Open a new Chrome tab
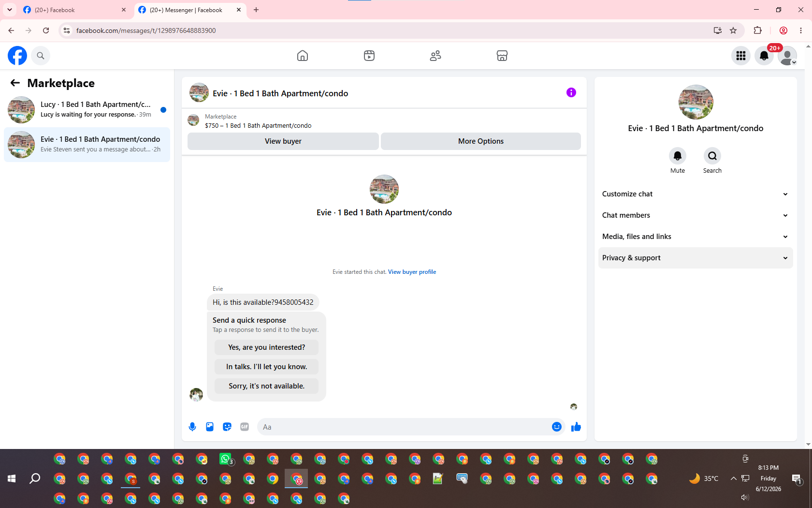 click(256, 10)
